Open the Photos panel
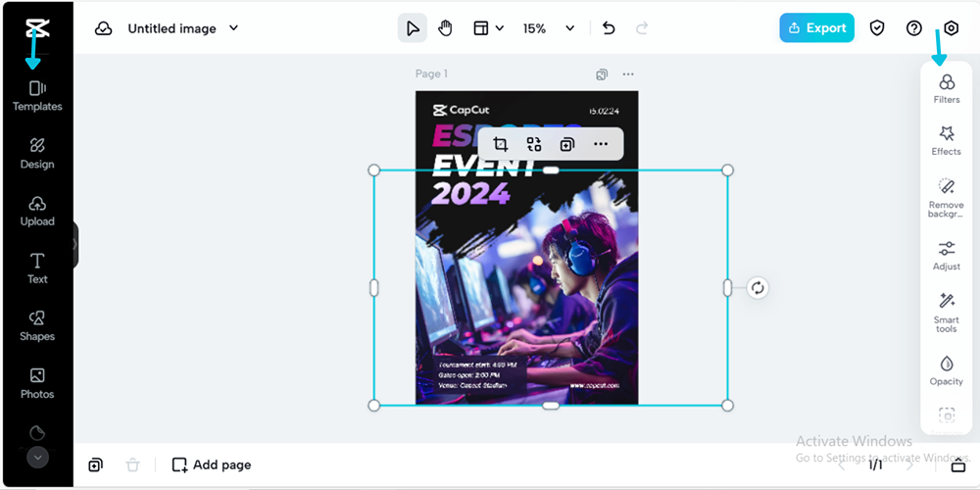980x490 pixels. (x=37, y=384)
